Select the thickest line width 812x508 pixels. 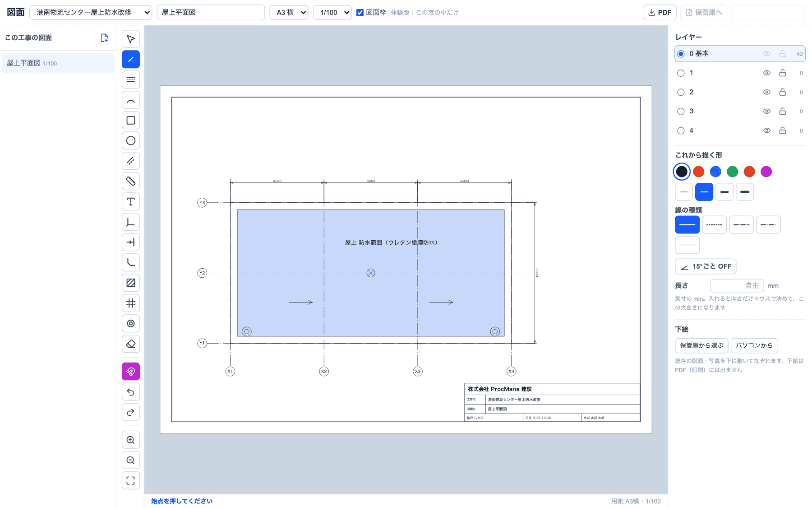tap(745, 192)
